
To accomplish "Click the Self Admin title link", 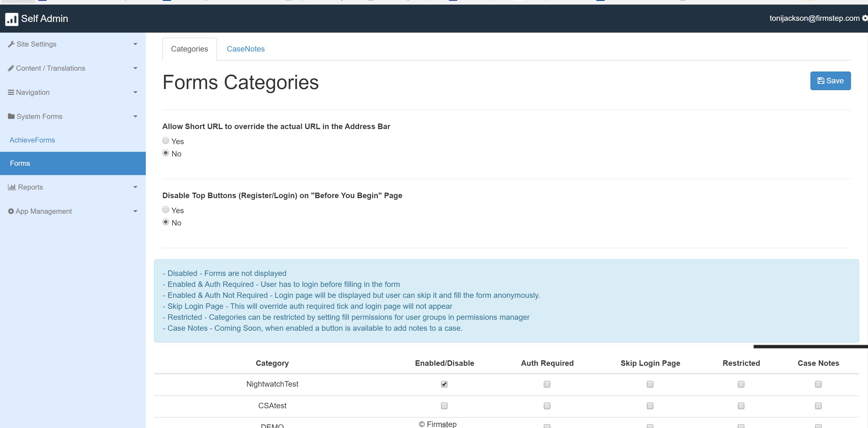I will pyautogui.click(x=44, y=19).
